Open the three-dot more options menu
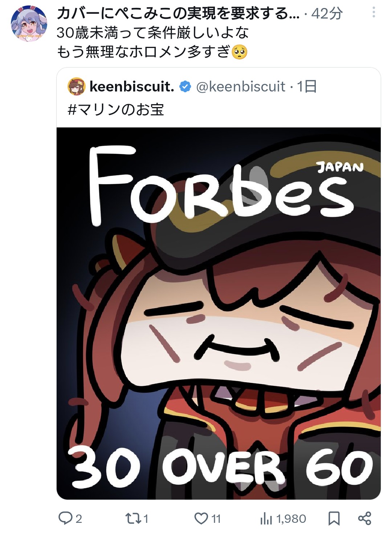 pyautogui.click(x=373, y=13)
